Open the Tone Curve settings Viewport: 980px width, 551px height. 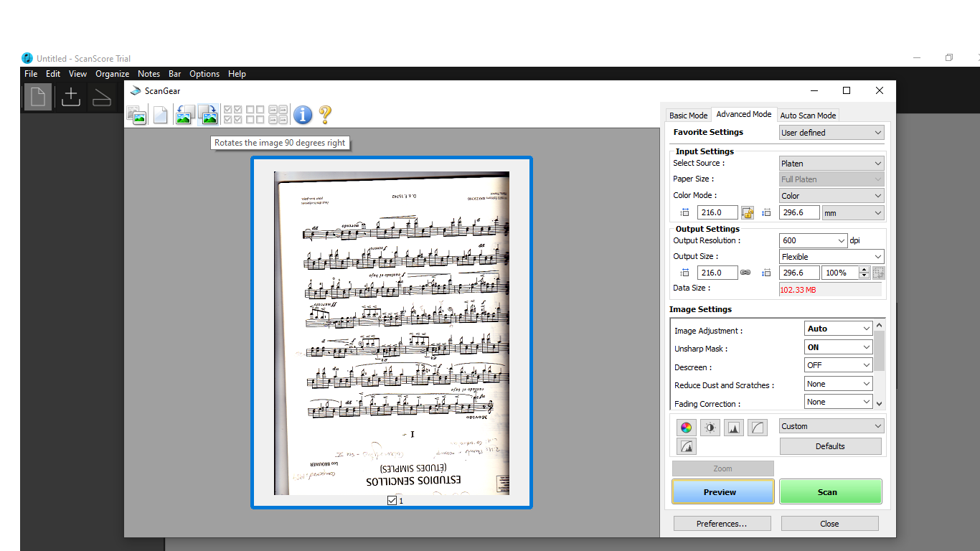758,428
